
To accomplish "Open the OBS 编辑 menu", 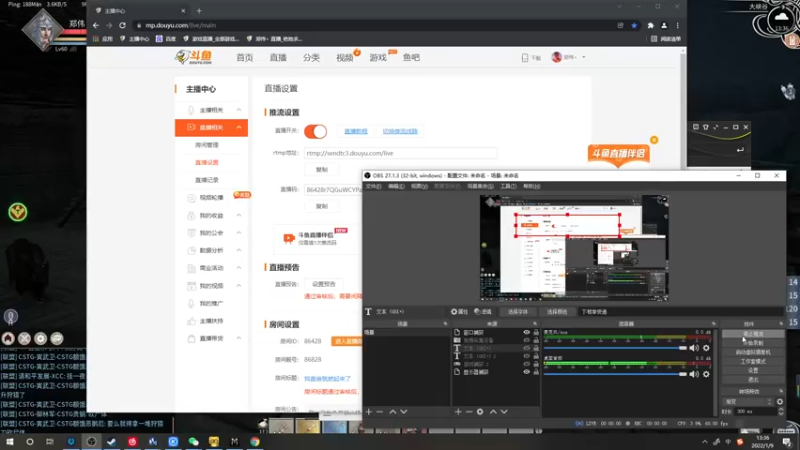I will coord(396,186).
